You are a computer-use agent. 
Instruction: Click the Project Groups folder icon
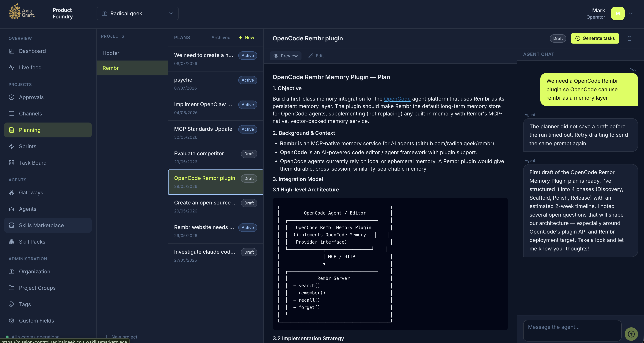coord(12,288)
